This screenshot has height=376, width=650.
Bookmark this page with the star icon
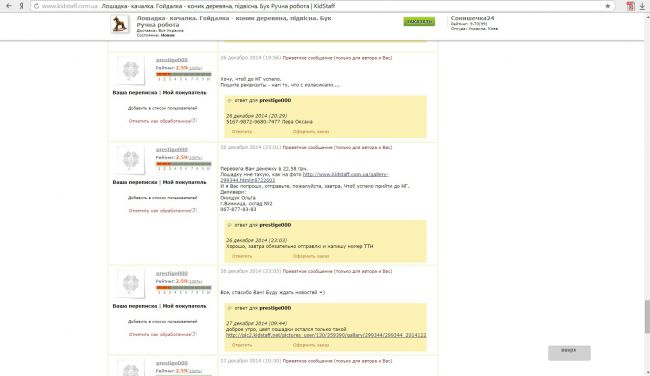[607, 6]
